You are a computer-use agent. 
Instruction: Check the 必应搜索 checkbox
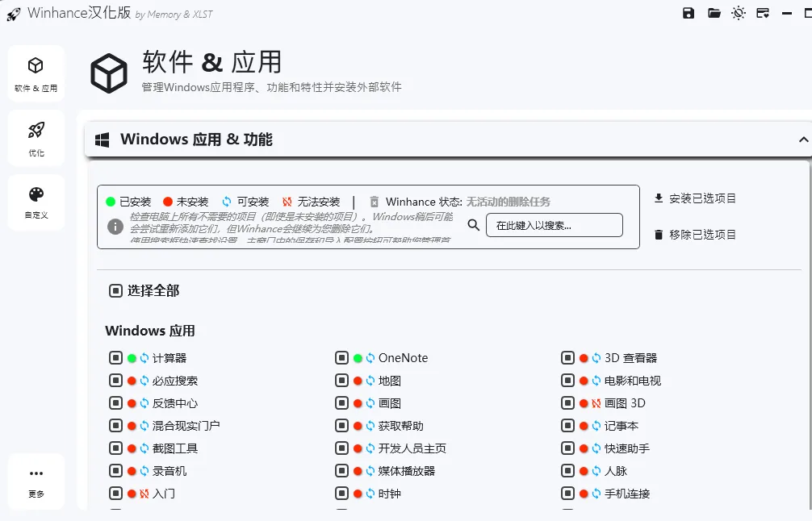tap(115, 381)
